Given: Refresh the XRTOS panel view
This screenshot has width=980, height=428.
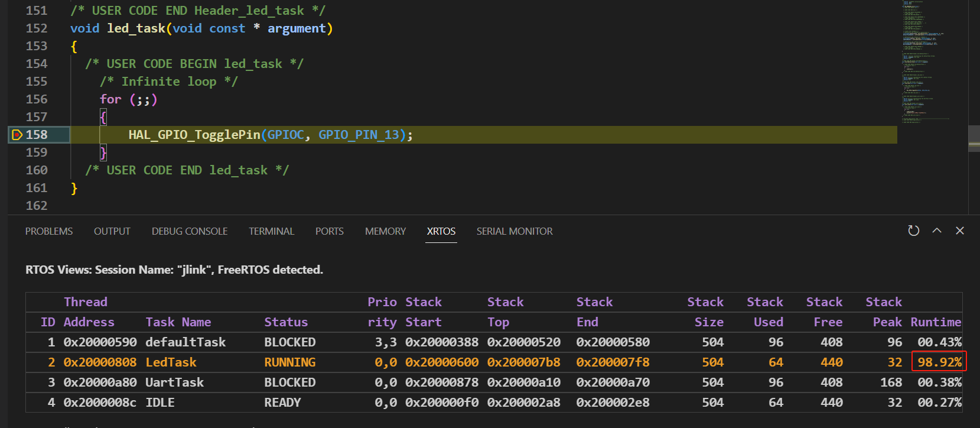Looking at the screenshot, I should tap(913, 231).
